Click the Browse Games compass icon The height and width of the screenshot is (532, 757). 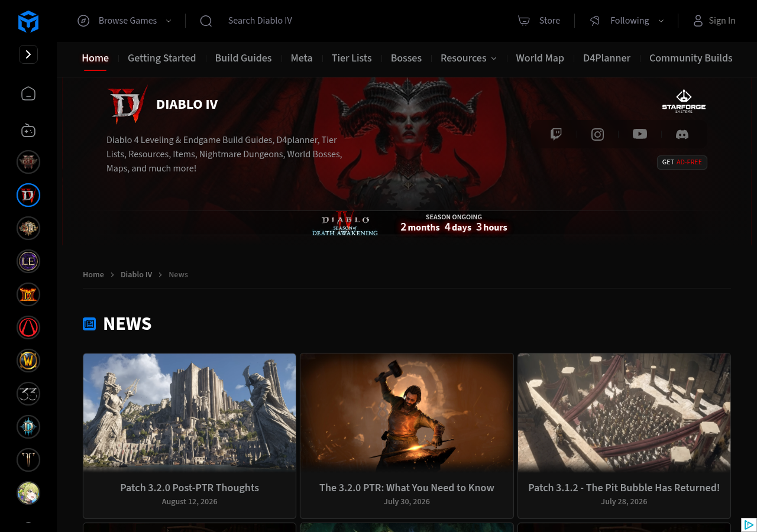point(83,21)
